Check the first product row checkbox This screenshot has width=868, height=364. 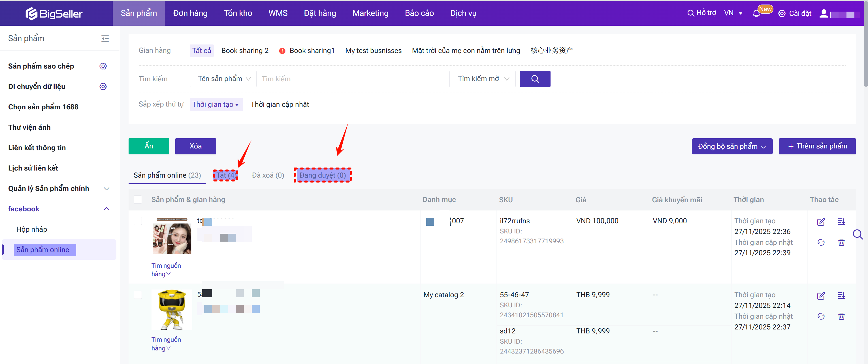138,221
